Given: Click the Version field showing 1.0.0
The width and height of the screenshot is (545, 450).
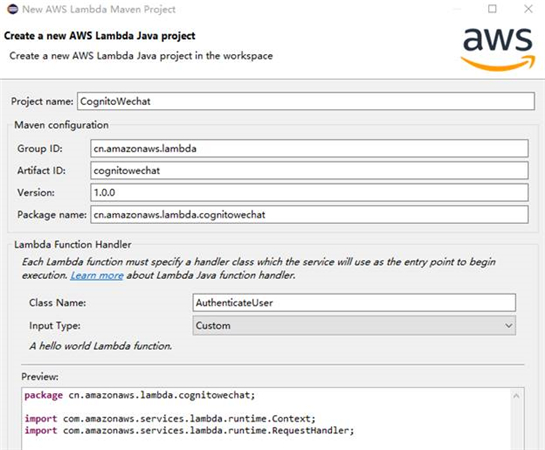Looking at the screenshot, I should click(x=309, y=193).
